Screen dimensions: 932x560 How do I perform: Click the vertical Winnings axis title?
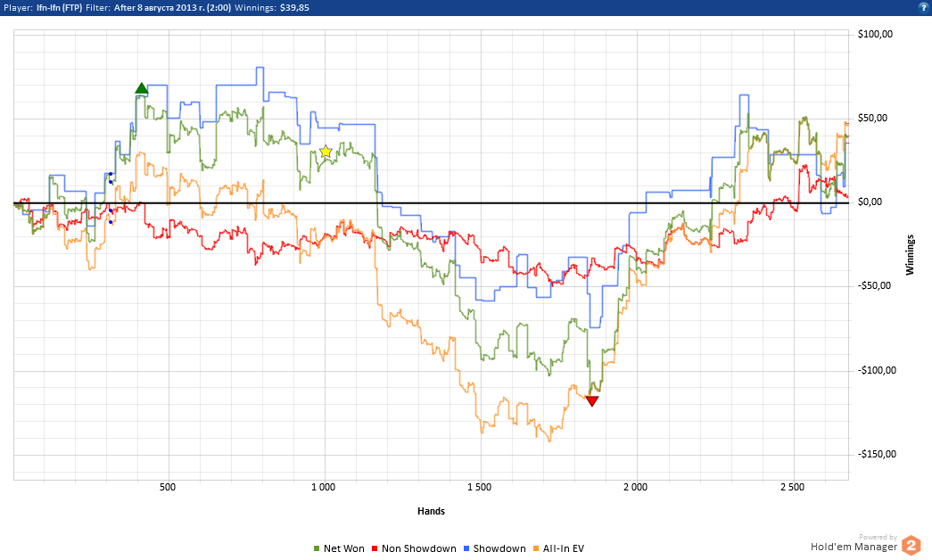tap(910, 255)
